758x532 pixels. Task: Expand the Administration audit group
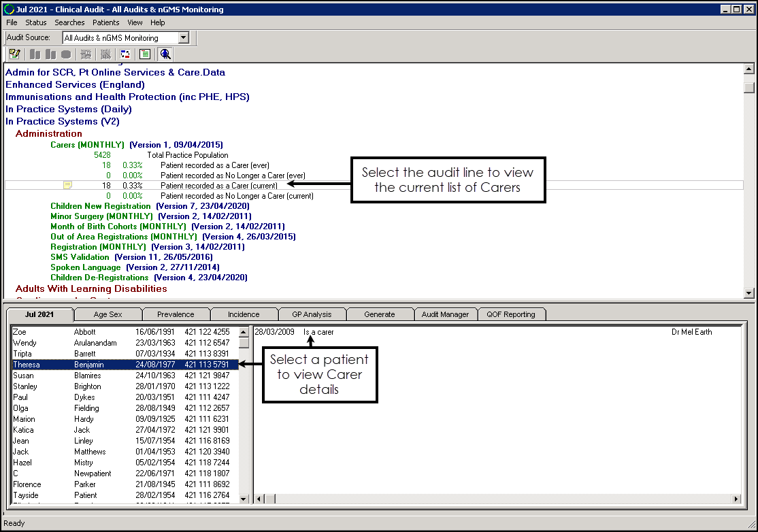(x=48, y=134)
